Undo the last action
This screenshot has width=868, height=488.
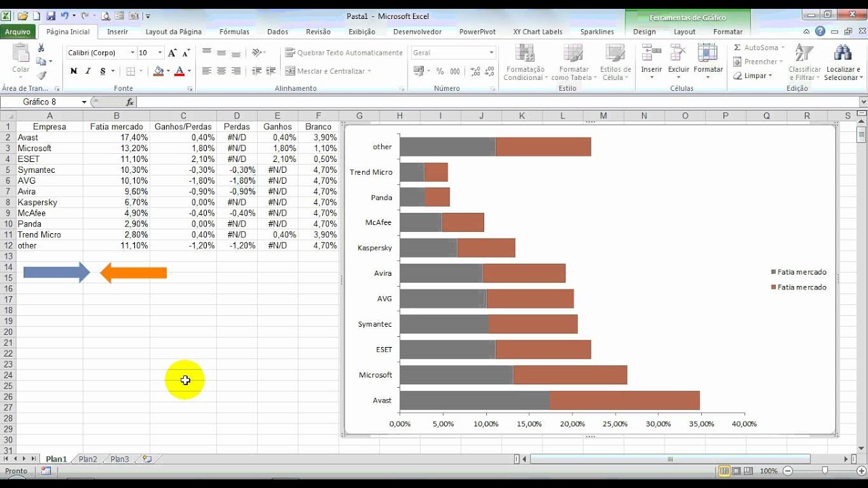64,16
